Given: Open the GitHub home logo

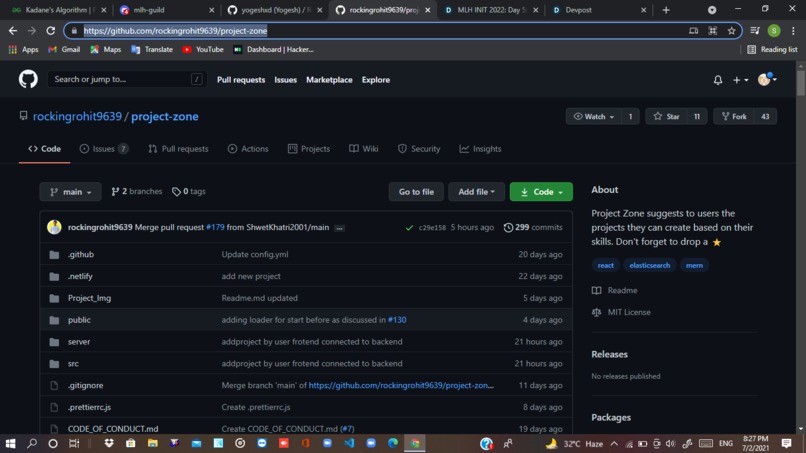Looking at the screenshot, I should 28,79.
